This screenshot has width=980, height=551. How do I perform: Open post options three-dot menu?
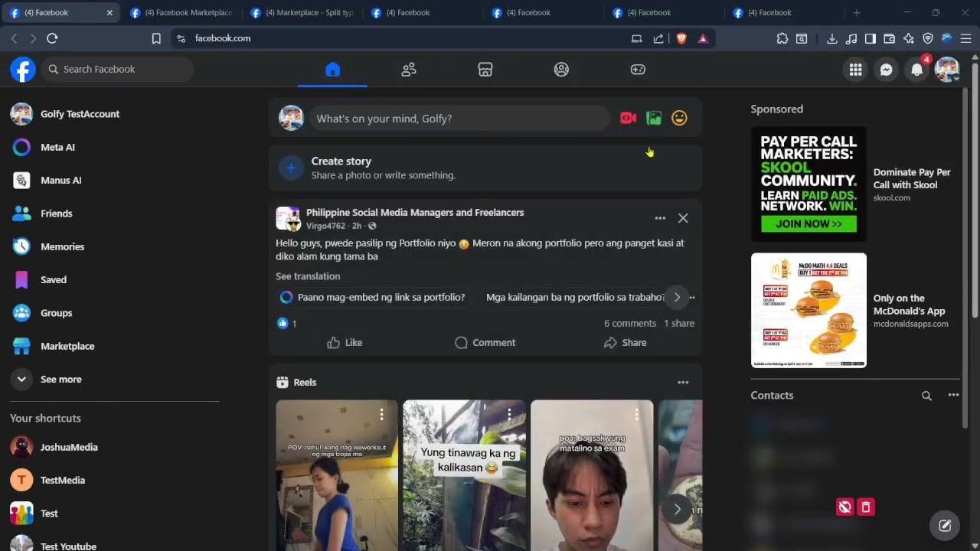pos(660,218)
